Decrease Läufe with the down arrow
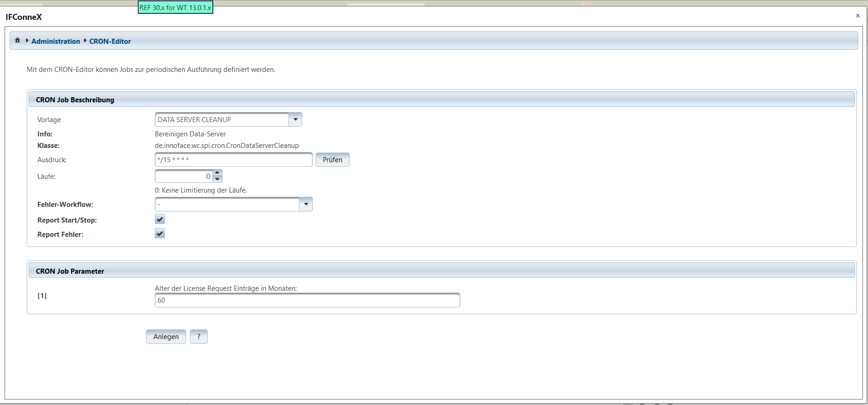Image resolution: width=868 pixels, height=405 pixels. [217, 179]
